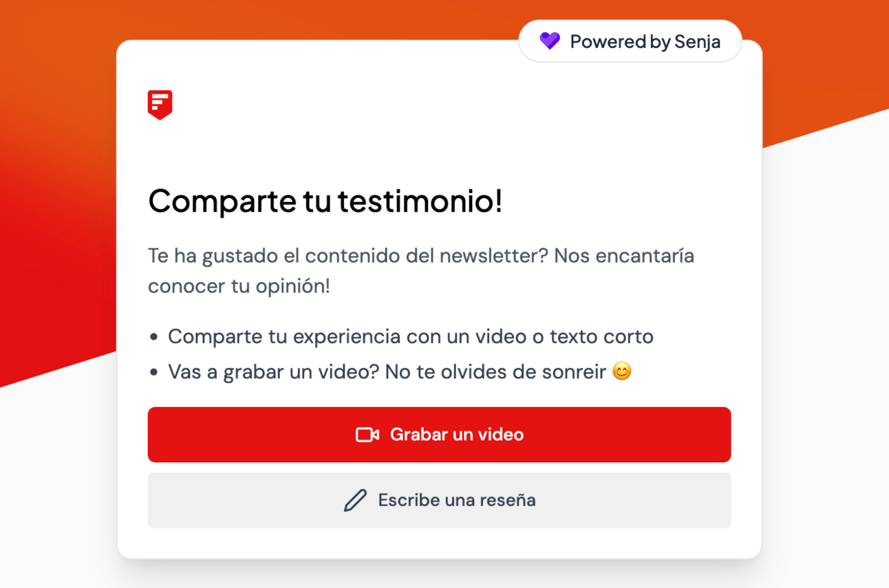Screen dimensions: 889x588
Task: Click the newsletter question description text
Action: [421, 271]
